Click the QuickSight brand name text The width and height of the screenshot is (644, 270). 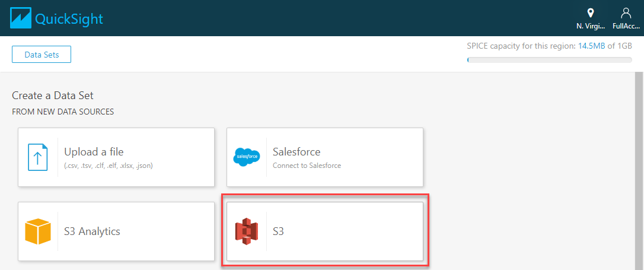[69, 19]
